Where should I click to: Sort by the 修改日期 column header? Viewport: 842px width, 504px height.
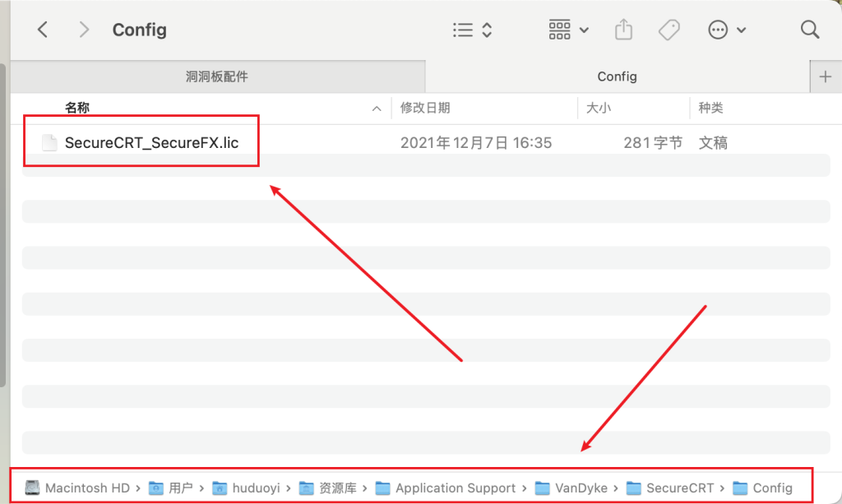[425, 108]
